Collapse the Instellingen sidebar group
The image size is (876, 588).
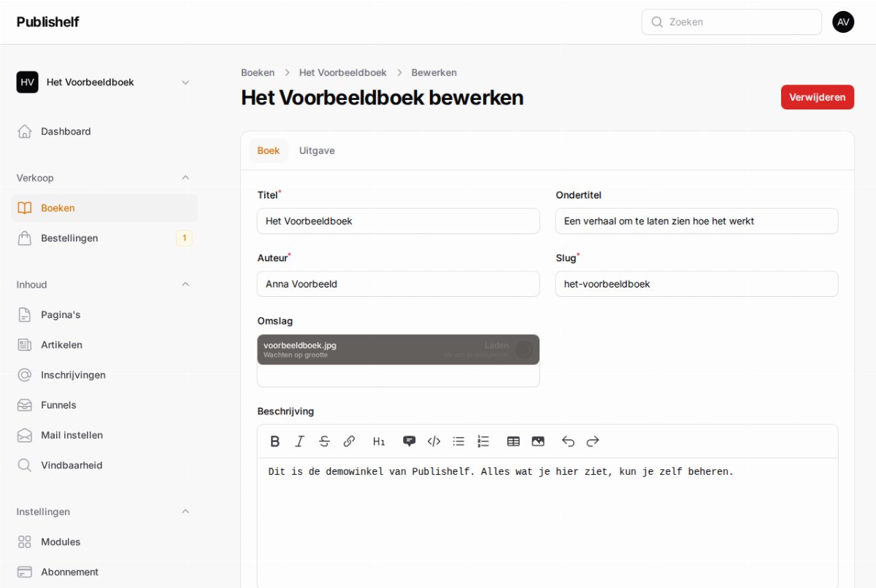tap(185, 511)
